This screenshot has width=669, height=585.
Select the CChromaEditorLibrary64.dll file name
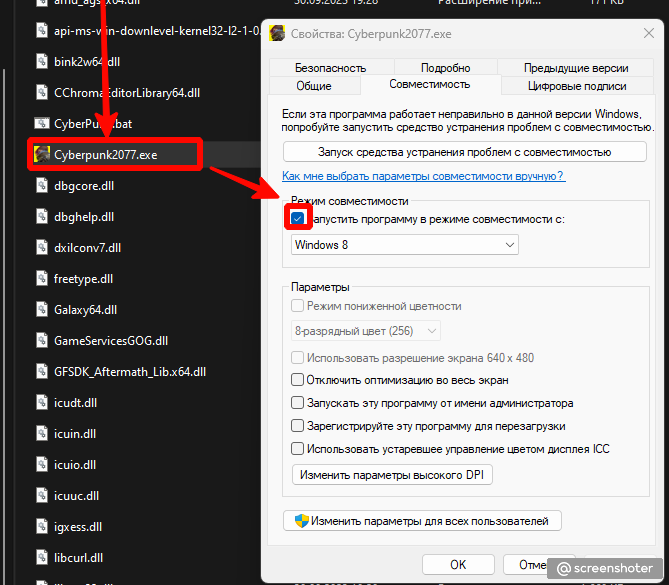click(127, 93)
